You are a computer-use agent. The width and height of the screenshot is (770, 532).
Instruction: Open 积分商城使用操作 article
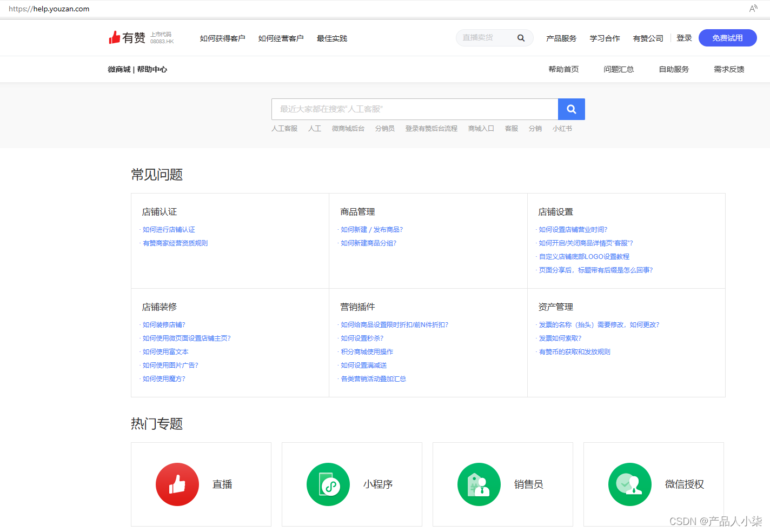tap(367, 352)
